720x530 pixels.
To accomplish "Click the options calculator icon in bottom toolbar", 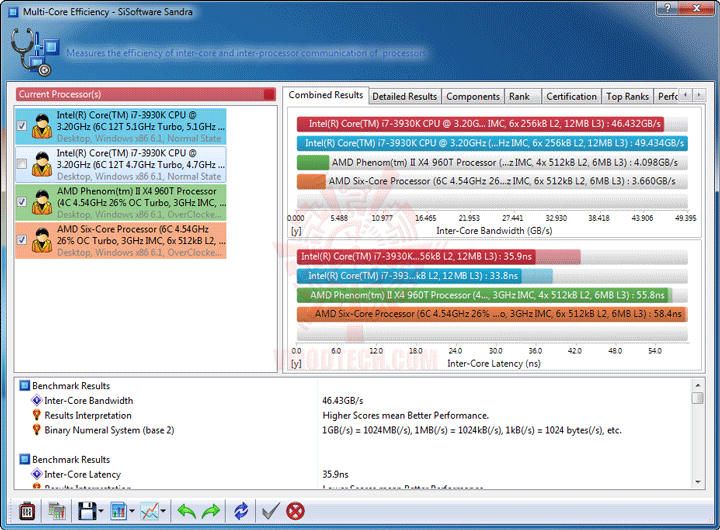I will (x=27, y=511).
